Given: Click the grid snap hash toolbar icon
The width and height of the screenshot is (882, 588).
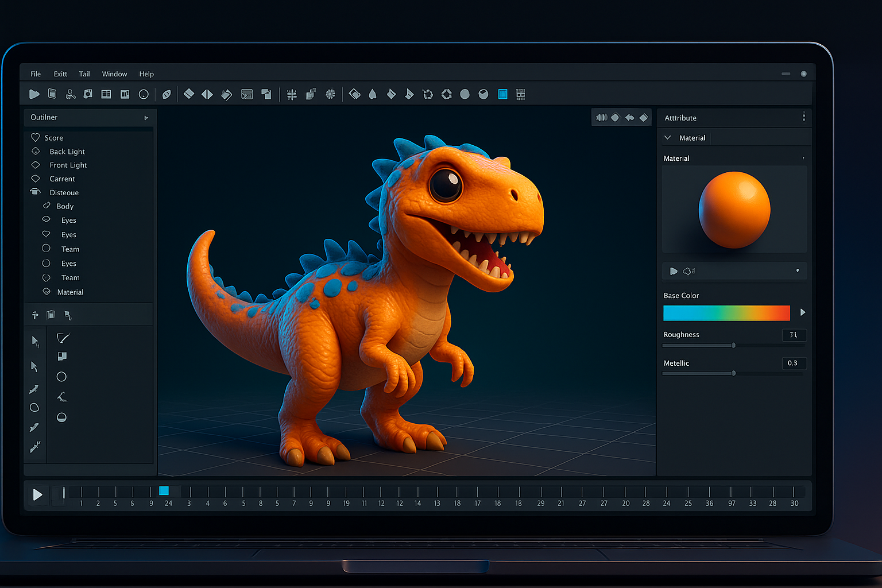Looking at the screenshot, I should pos(292,95).
